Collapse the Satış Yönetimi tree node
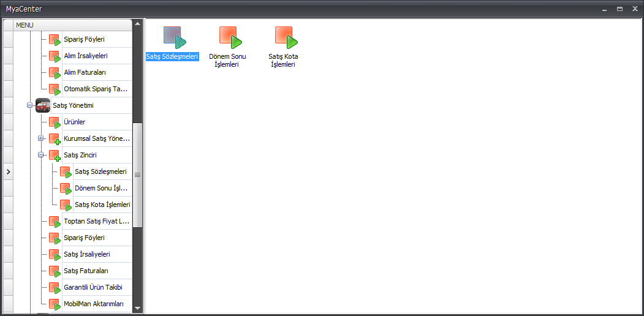The image size is (644, 316). coord(29,105)
